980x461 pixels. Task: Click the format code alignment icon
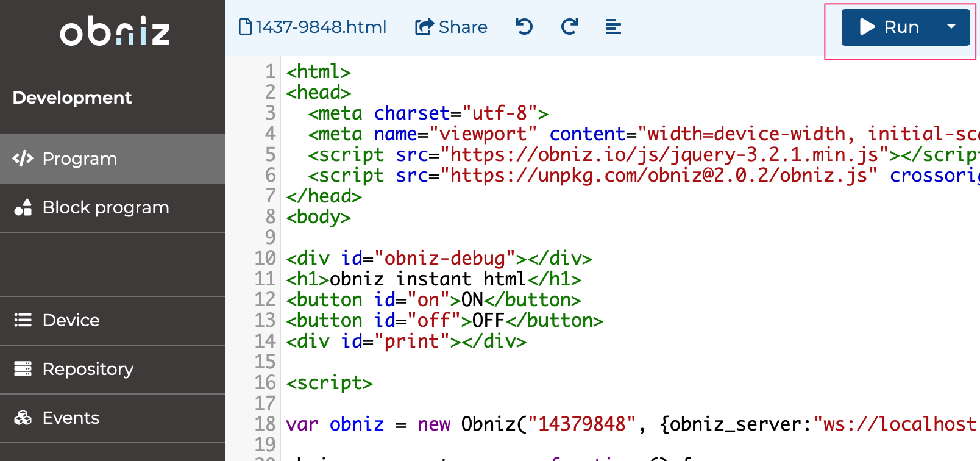613,27
